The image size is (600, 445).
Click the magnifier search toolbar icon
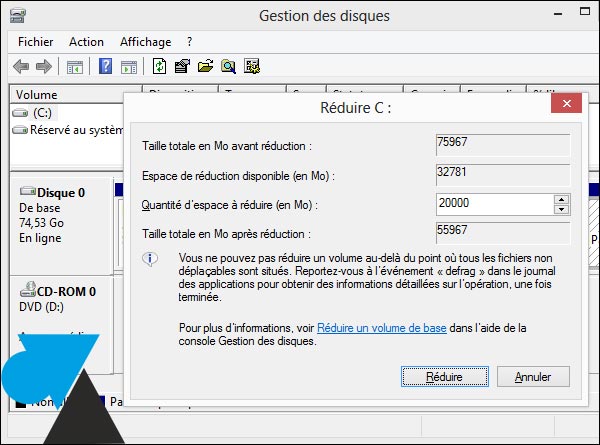click(x=228, y=67)
